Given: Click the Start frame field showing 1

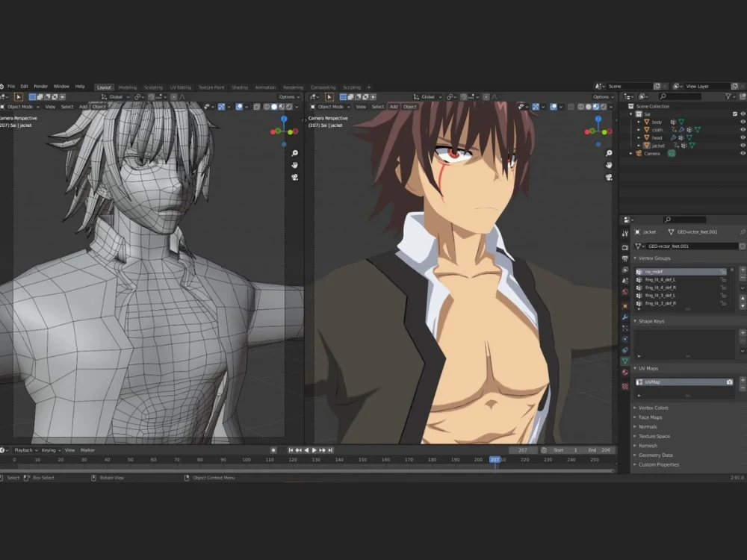Looking at the screenshot, I should pos(566,450).
